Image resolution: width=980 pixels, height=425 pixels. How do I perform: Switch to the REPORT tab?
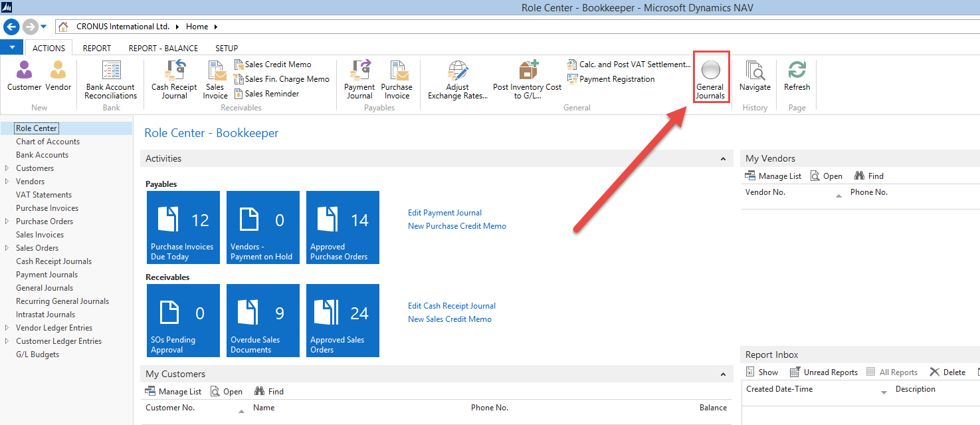[97, 49]
